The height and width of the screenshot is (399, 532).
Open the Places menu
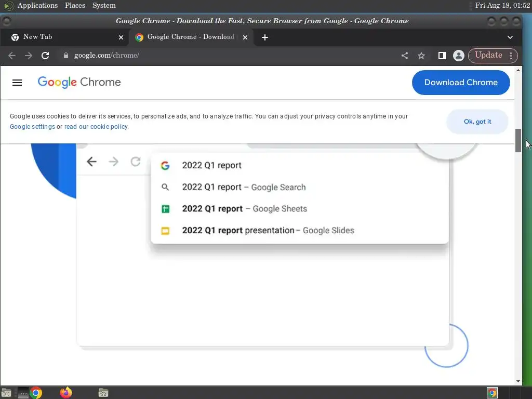coord(75,5)
